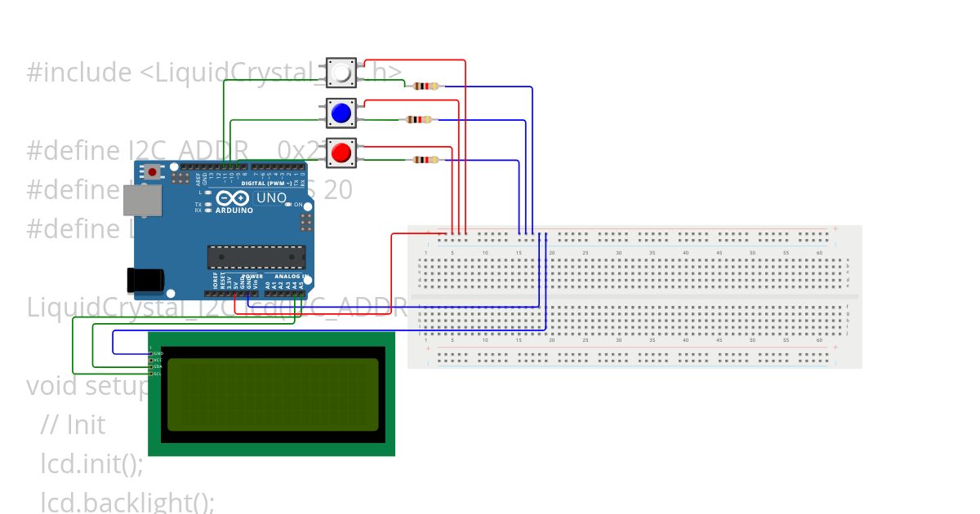
Task: Click the lcd.backlight(); code line
Action: click(127, 503)
